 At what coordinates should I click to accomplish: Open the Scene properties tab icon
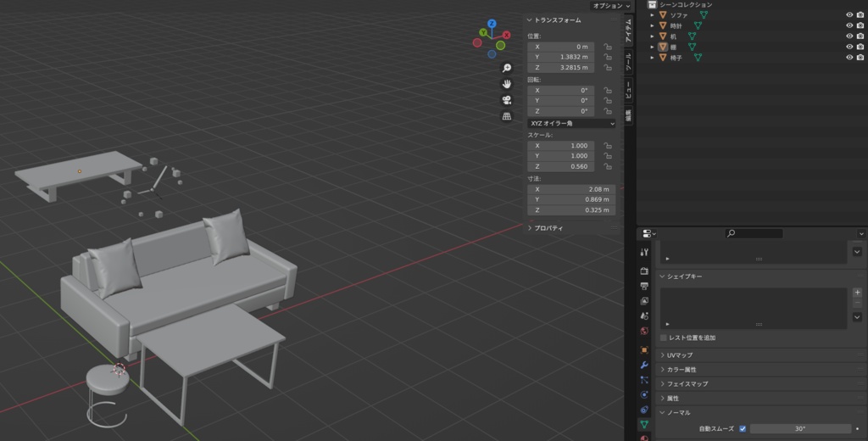[x=644, y=315]
